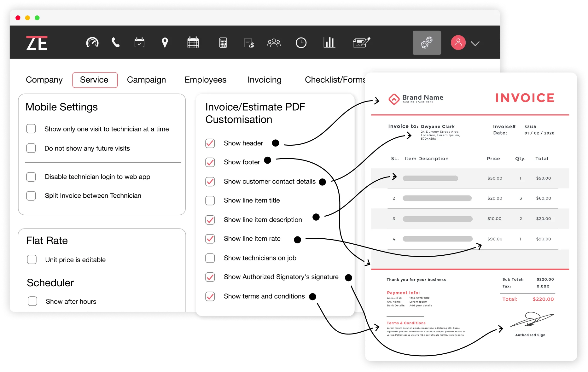Image resolution: width=588 pixels, height=372 pixels.
Task: Open the Employees tab
Action: tap(206, 80)
